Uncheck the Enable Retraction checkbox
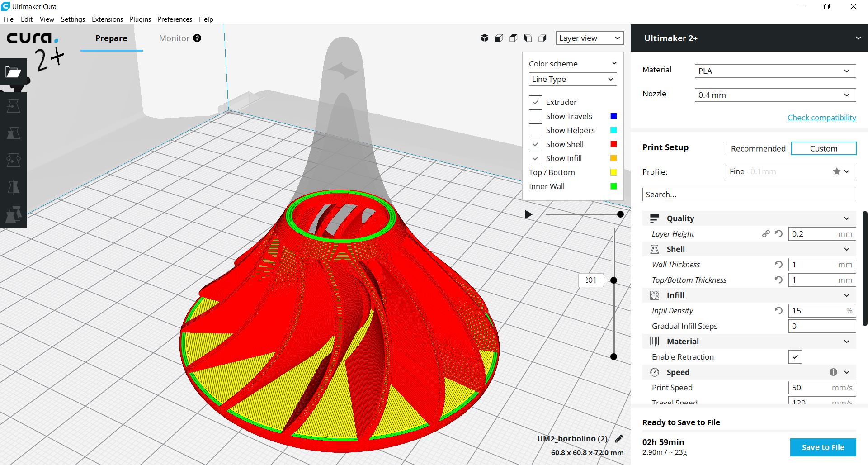The height and width of the screenshot is (465, 868). pyautogui.click(x=795, y=357)
